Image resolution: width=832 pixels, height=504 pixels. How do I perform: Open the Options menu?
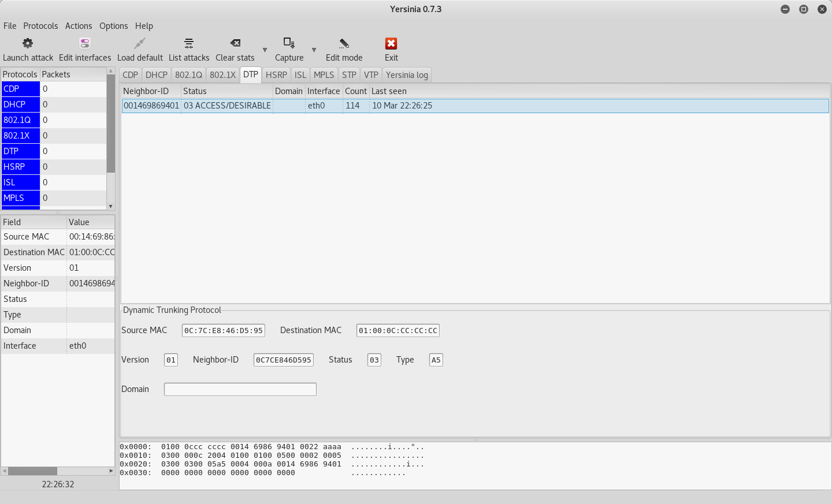tap(113, 26)
